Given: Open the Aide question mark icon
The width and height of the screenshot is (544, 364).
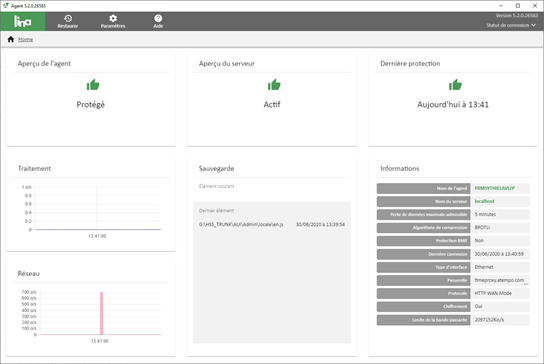Looking at the screenshot, I should tap(158, 18).
